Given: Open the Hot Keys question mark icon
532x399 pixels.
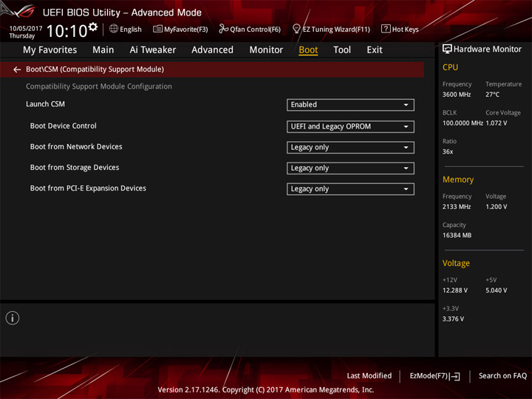Looking at the screenshot, I should [x=386, y=29].
